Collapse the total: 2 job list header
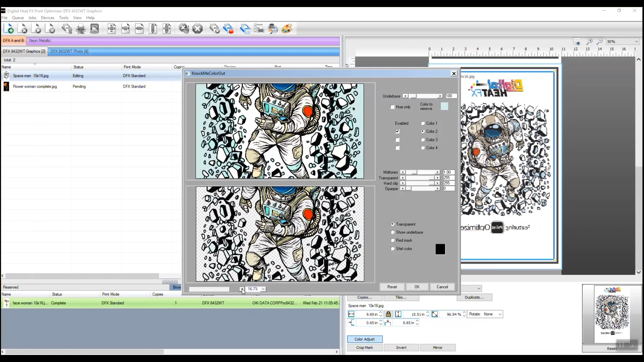The width and height of the screenshot is (644, 362). [x=35, y=64]
